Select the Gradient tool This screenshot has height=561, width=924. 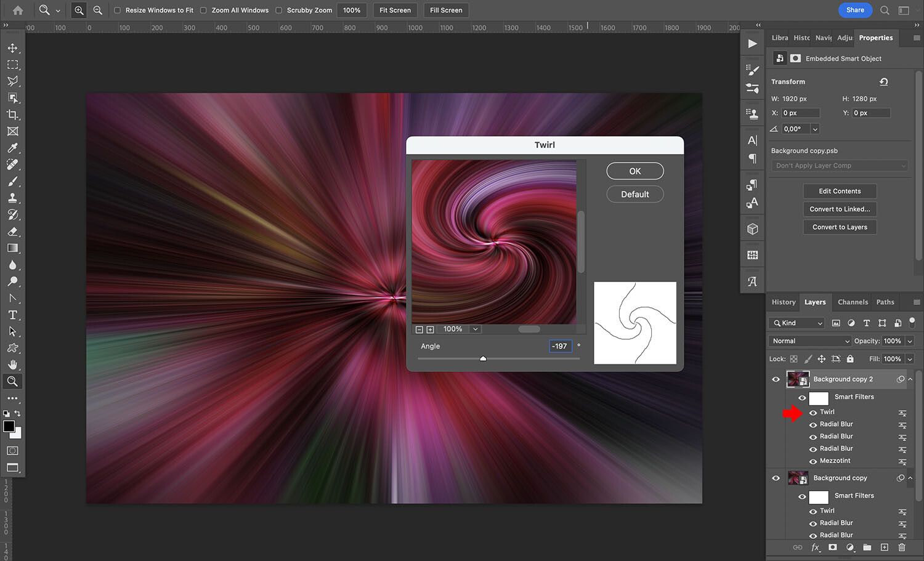12,248
